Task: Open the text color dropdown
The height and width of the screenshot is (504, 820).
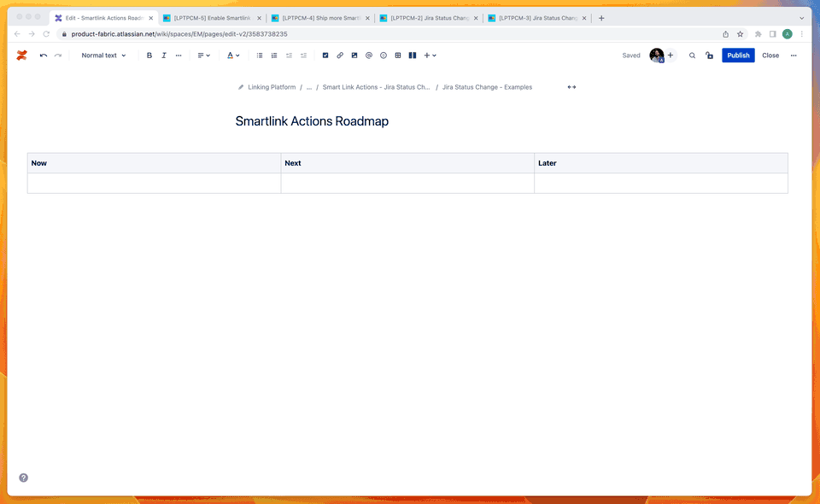Action: point(233,55)
